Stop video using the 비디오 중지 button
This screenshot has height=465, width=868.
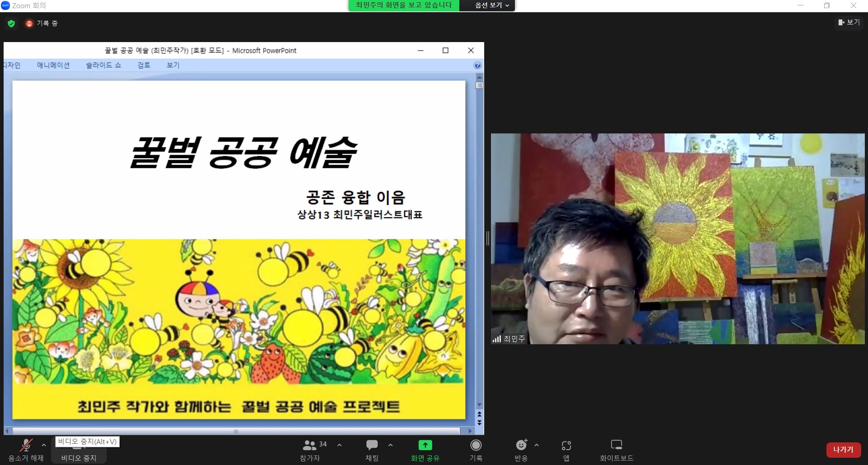point(79,452)
